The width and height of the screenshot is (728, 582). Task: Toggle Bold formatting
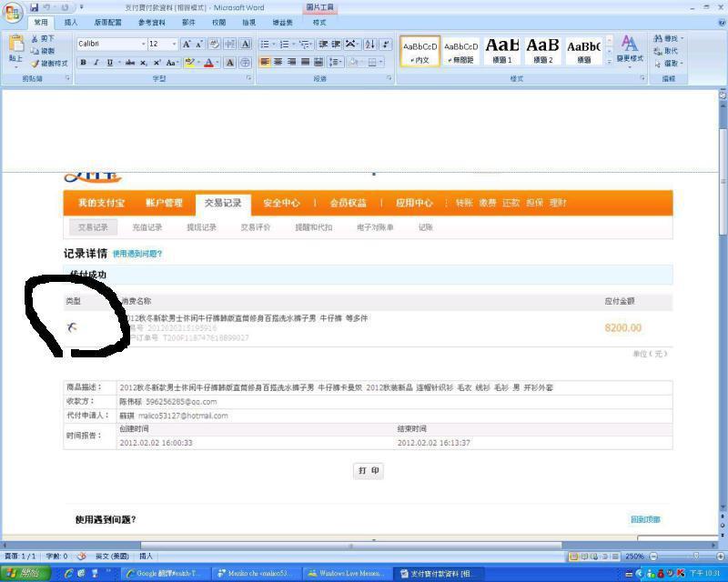click(x=83, y=63)
